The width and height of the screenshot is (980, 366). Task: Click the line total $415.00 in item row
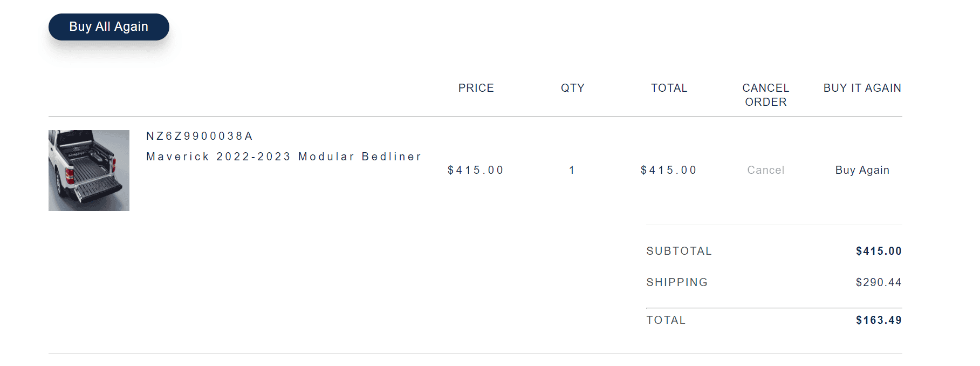668,170
